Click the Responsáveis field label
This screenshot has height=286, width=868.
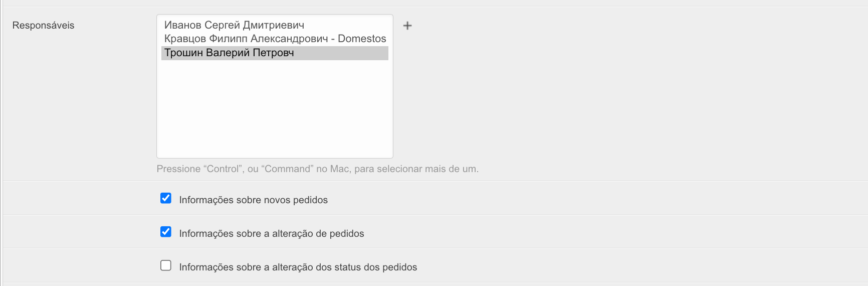[43, 26]
